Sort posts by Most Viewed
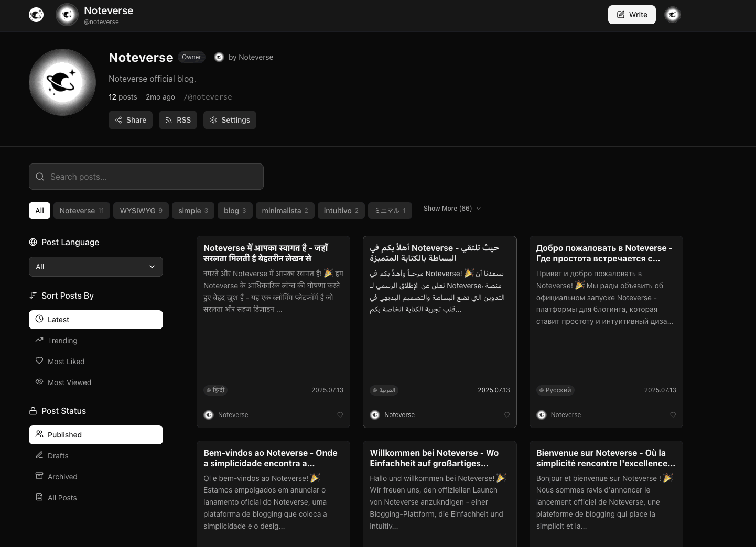 [96, 382]
